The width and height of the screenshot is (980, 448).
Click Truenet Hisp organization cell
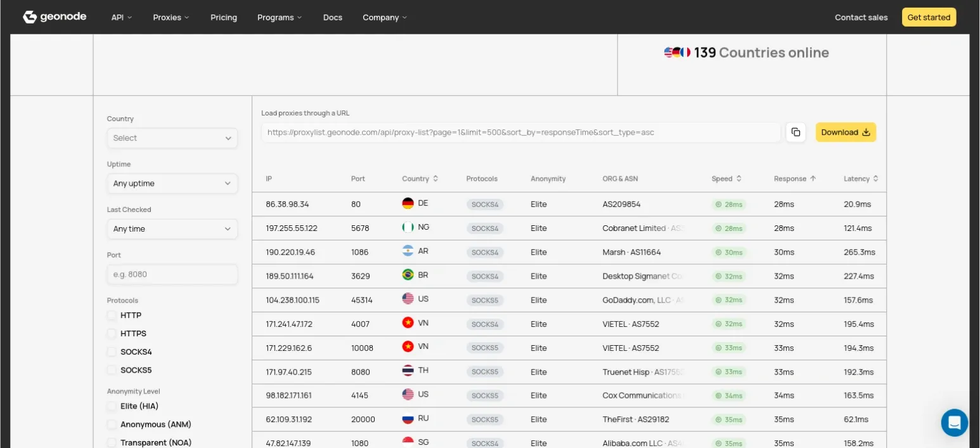coord(643,372)
